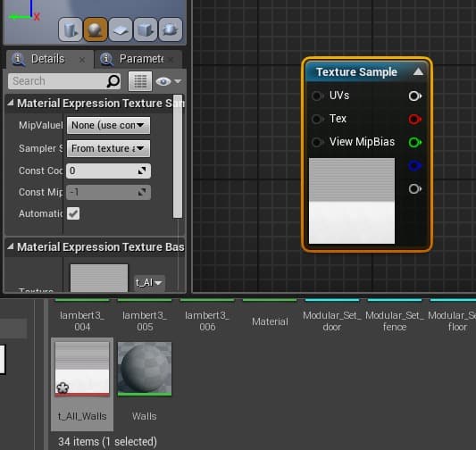Open the MipValueMode dropdown
This screenshot has width=476, height=450.
(x=108, y=125)
